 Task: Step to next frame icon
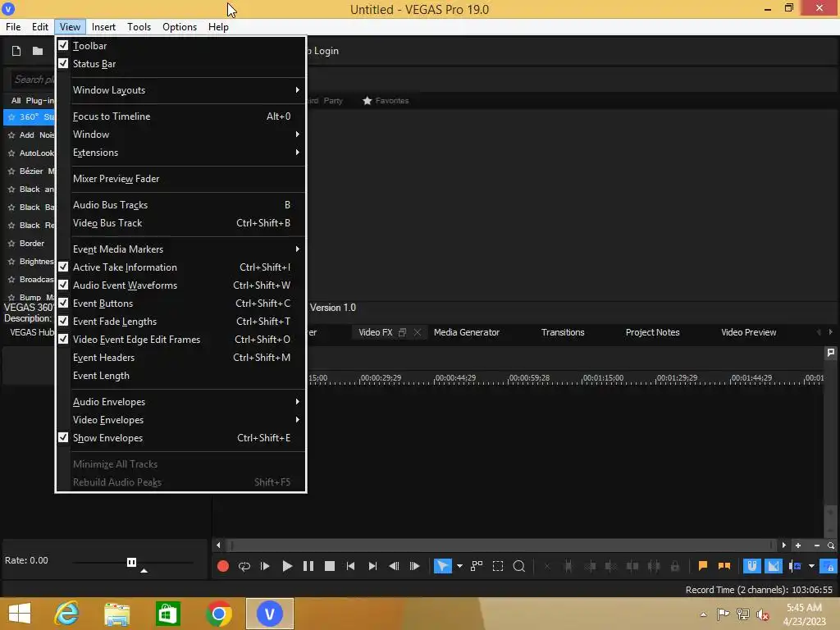point(414,566)
